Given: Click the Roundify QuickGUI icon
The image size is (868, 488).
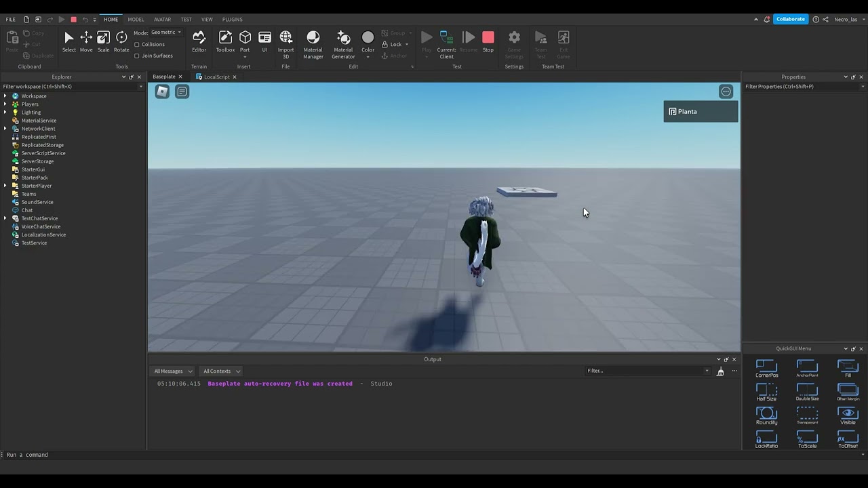Looking at the screenshot, I should pyautogui.click(x=766, y=415).
